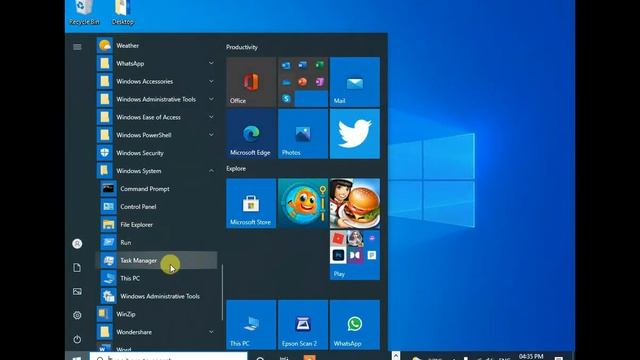The width and height of the screenshot is (640, 360).
Task: Open the Weather app from the list
Action: coord(157,46)
